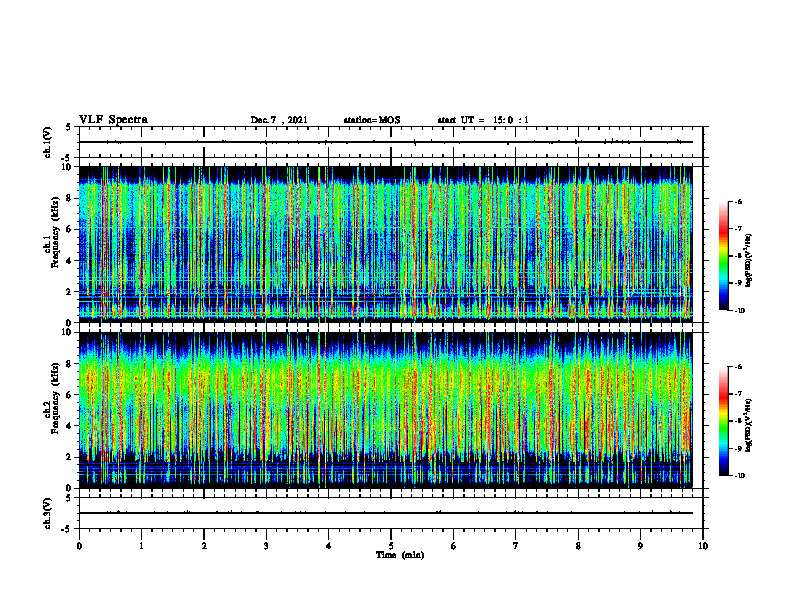Click the "8" kHz tick on ch.1 axis
792x612 pixels.
tap(71, 198)
